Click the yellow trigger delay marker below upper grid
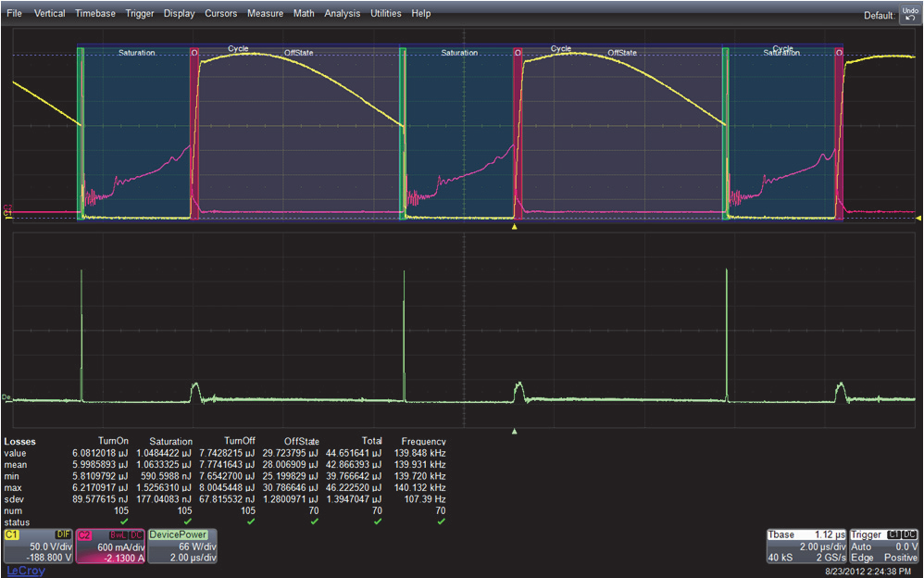Viewport: 924px width, 578px height. [515, 226]
